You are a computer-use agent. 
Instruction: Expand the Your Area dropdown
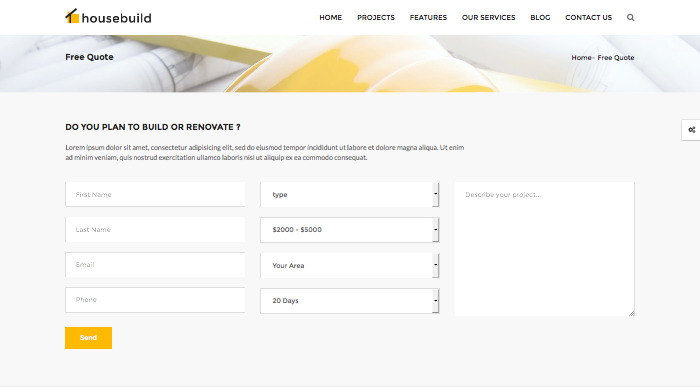[x=350, y=265]
